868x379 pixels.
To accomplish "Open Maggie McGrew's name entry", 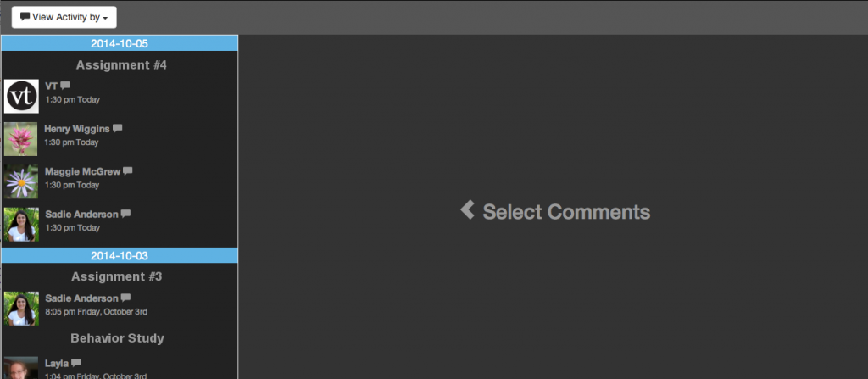I will pos(82,172).
